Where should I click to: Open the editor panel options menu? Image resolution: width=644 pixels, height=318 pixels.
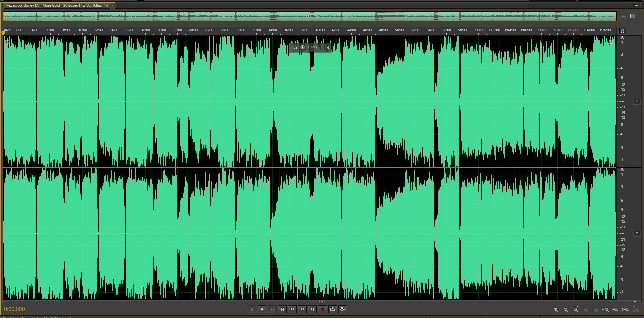(x=635, y=5)
